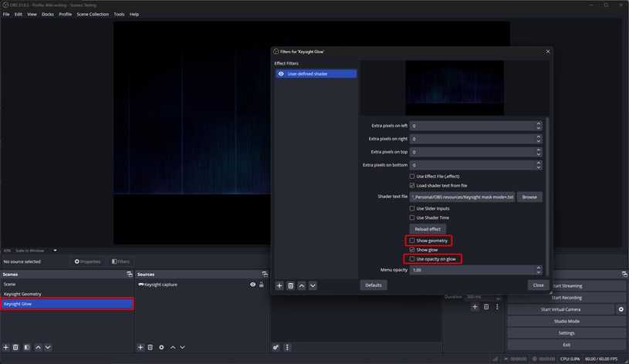Remove the selected scene with the trash icon
Image resolution: width=629 pixels, height=364 pixels.
[15, 347]
